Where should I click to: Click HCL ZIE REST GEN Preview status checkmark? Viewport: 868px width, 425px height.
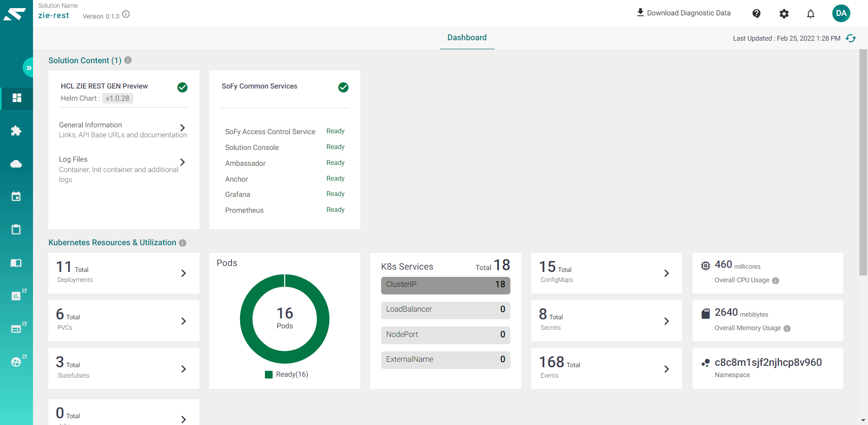(183, 87)
